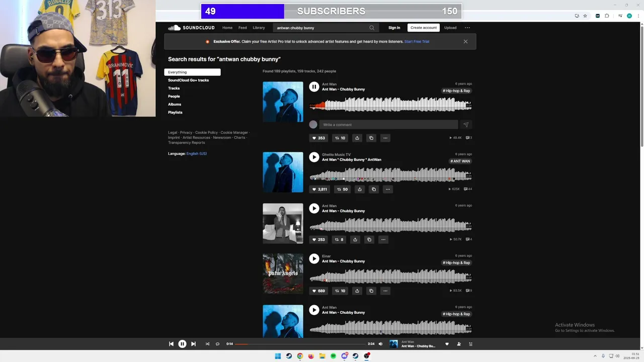Open Library in SoundCloud nav
This screenshot has height=362, width=644.
pos(259,28)
